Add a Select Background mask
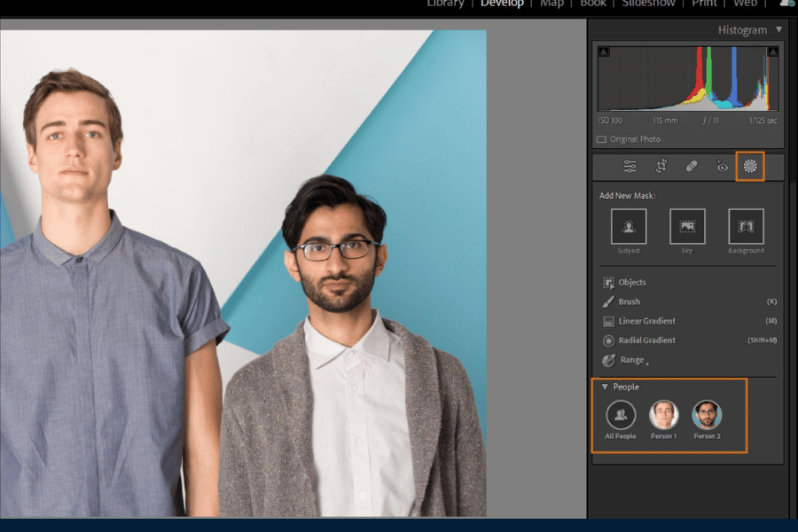Screen dimensions: 798x532 point(746,227)
